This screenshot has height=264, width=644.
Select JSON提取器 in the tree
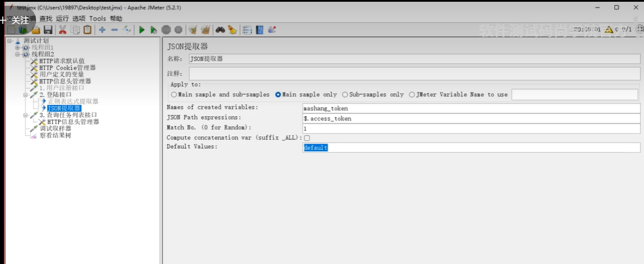(63, 108)
